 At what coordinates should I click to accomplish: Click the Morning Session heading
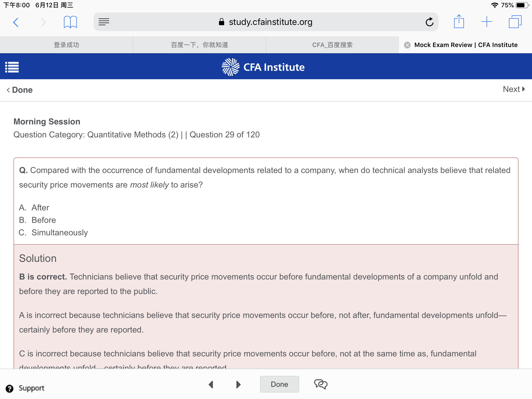(x=47, y=122)
